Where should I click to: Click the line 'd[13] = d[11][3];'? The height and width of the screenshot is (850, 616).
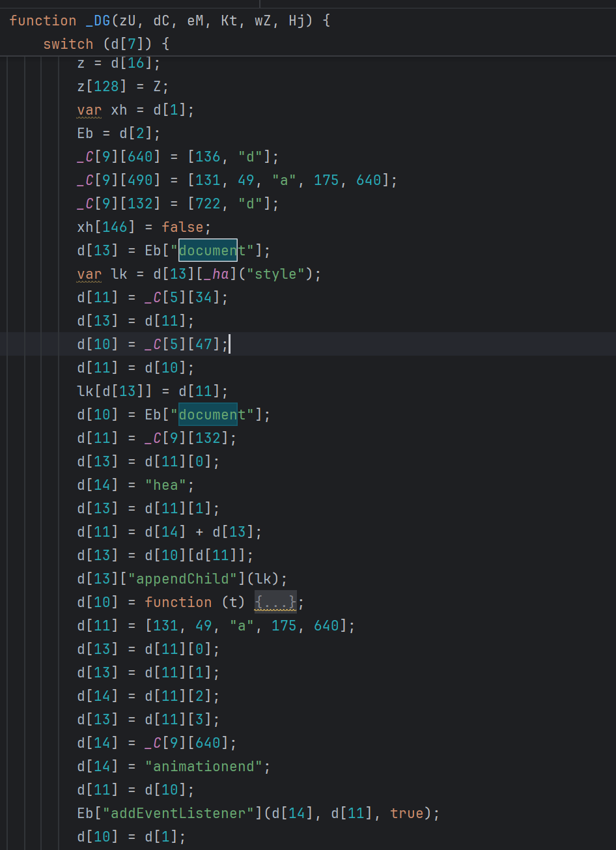tap(148, 720)
